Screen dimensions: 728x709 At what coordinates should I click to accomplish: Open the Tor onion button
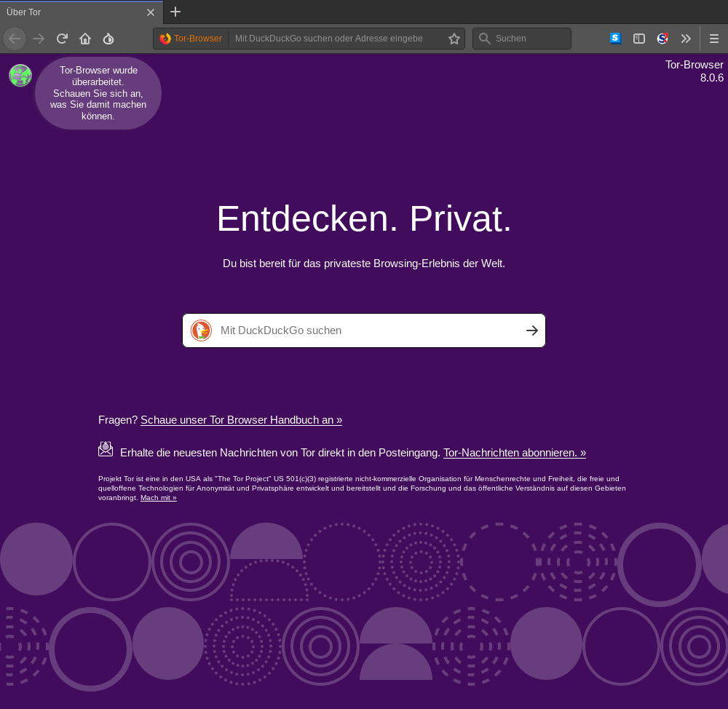click(x=108, y=39)
